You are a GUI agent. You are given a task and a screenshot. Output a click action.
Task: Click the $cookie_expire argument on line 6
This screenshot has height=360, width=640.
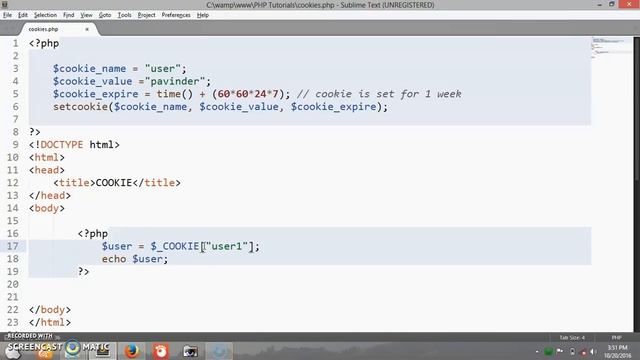333,107
